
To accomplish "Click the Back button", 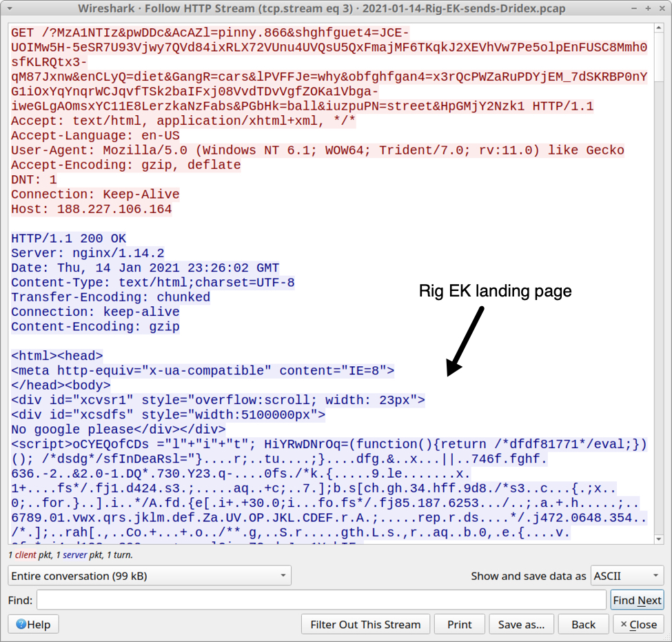I will (583, 625).
